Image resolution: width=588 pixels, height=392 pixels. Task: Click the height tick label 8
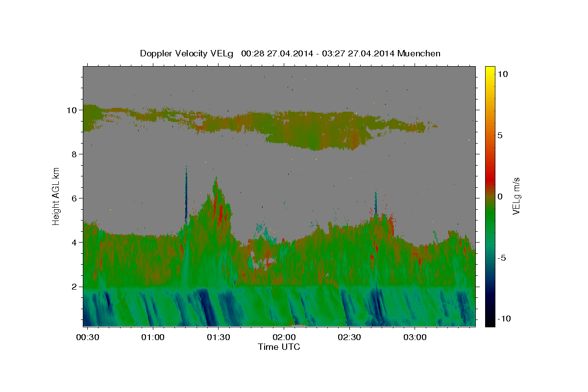click(75, 154)
